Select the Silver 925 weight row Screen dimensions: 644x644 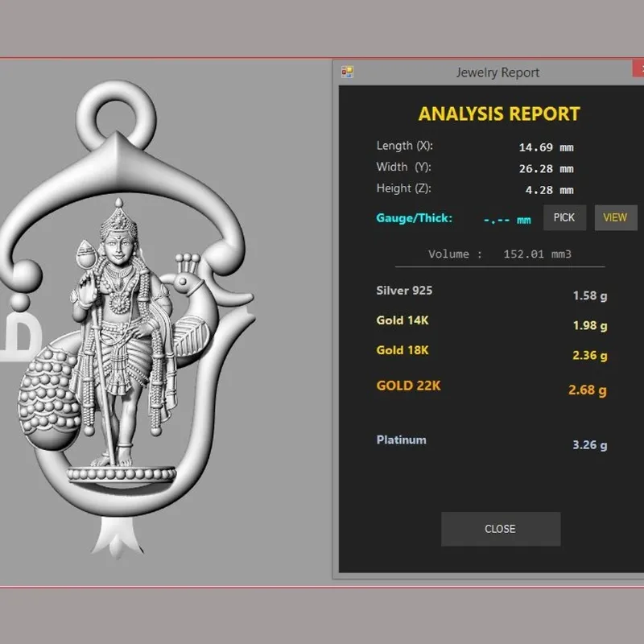[x=492, y=293]
